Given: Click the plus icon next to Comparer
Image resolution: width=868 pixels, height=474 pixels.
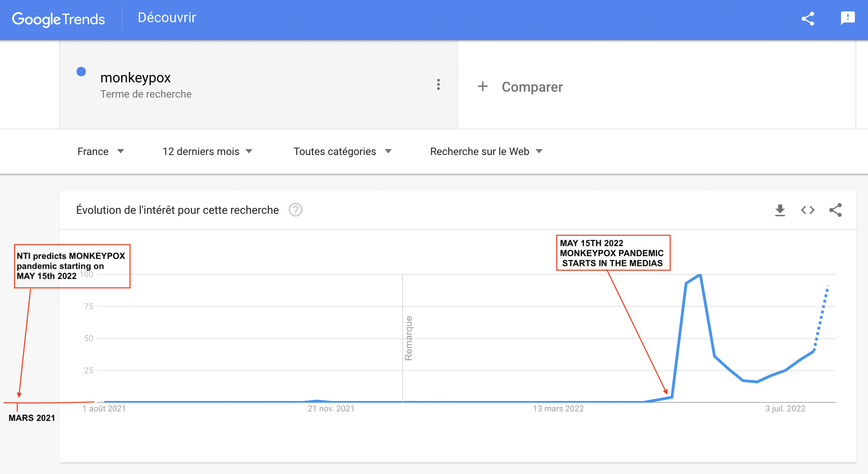Looking at the screenshot, I should click(482, 87).
